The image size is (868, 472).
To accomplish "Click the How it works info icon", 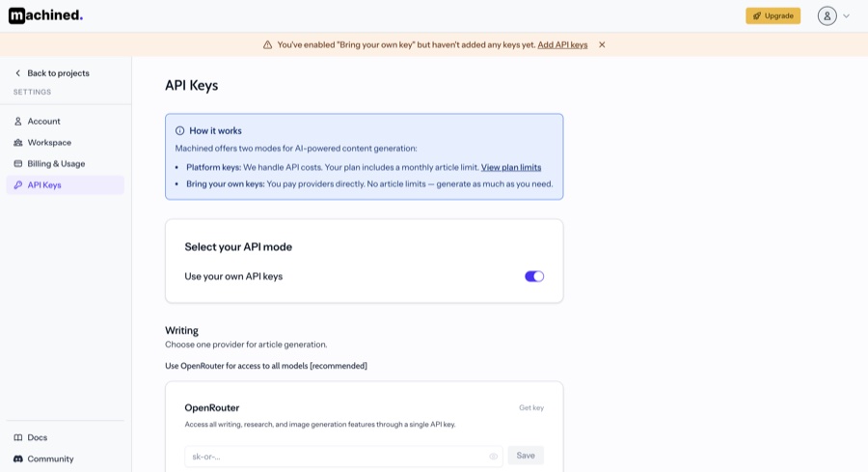I will [179, 130].
